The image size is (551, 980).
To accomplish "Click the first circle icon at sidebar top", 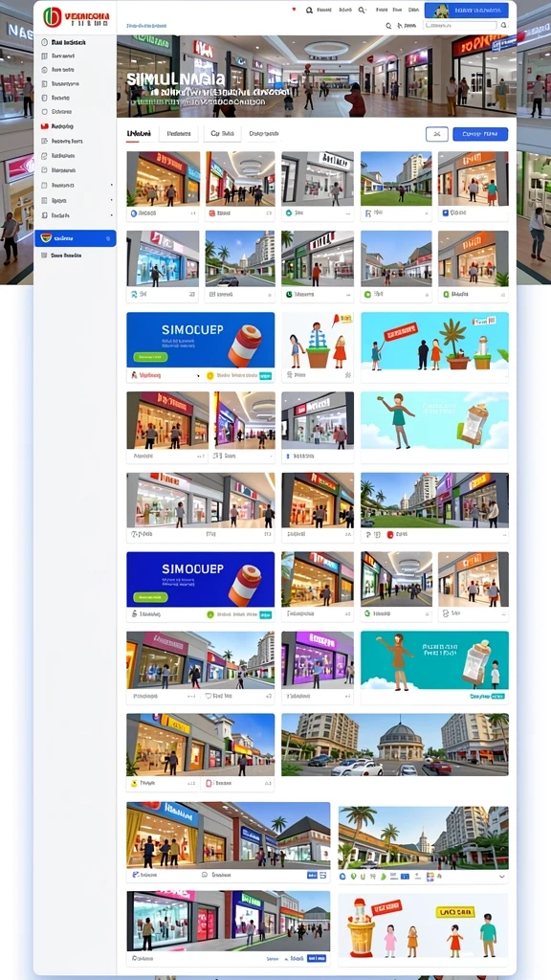I will pyautogui.click(x=44, y=42).
